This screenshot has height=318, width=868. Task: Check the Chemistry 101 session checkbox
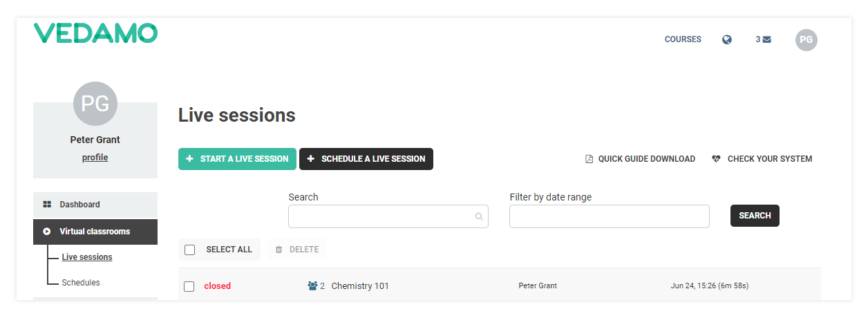(x=189, y=286)
